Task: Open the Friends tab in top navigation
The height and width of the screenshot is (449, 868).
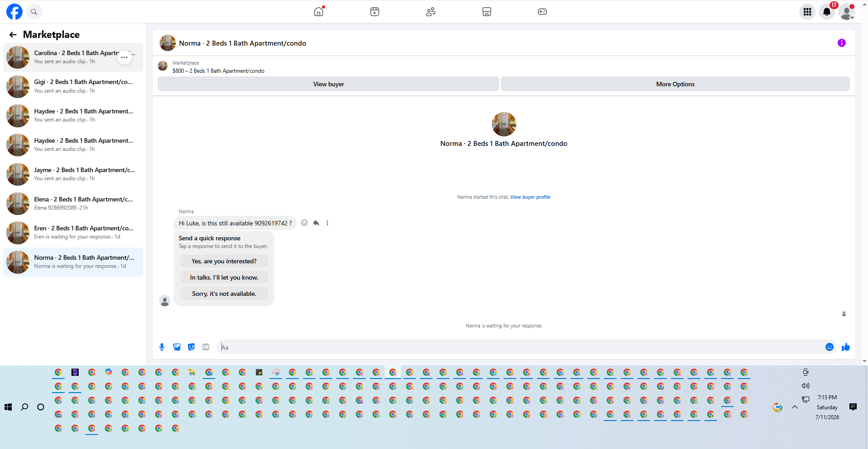Action: tap(431, 12)
